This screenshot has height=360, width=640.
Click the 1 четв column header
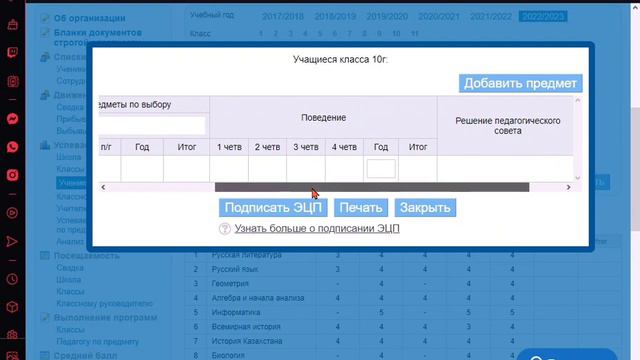click(229, 147)
